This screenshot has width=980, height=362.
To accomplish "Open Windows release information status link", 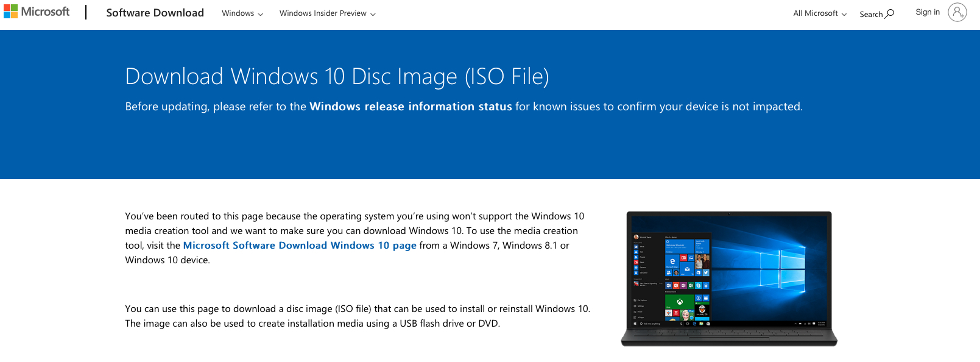I will [x=411, y=107].
